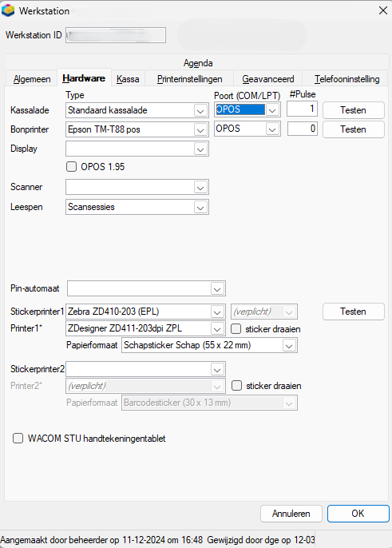
Task: Click the Kassalade label
Action: click(x=30, y=110)
